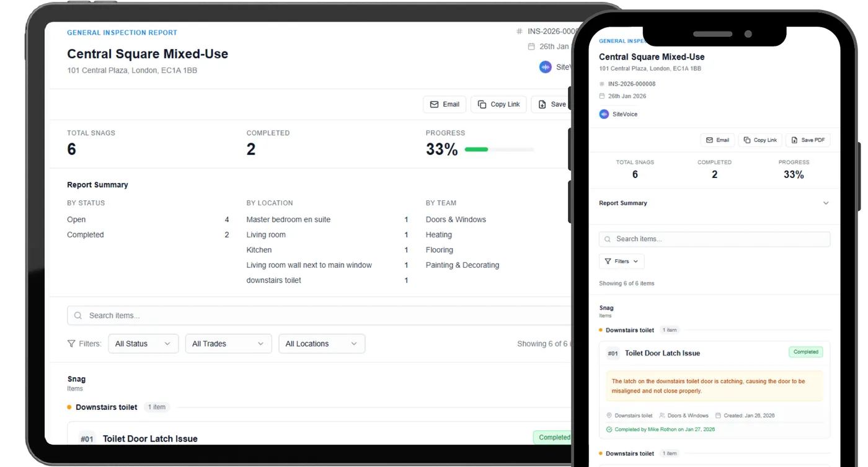This screenshot has width=868, height=467.
Task: Click the latch description note on phone
Action: tap(714, 386)
